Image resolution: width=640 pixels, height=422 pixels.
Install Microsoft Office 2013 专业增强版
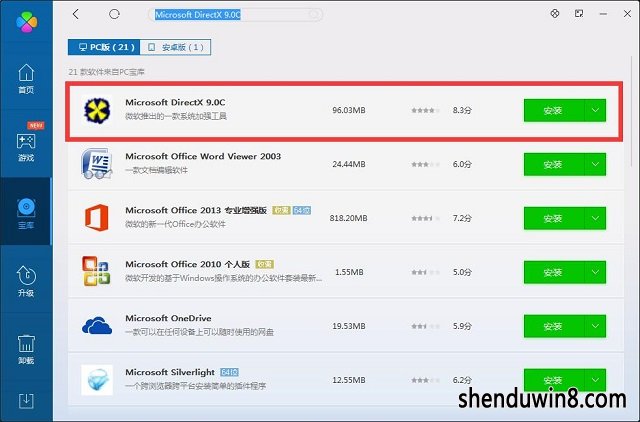pos(554,218)
